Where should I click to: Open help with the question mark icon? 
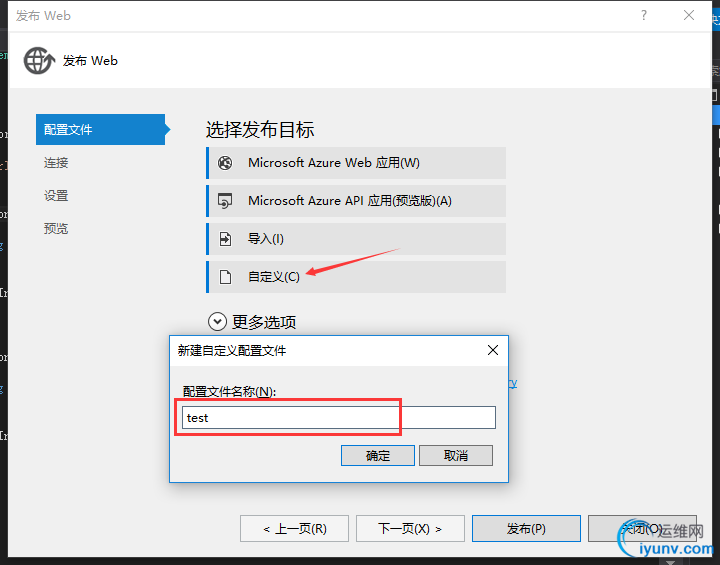click(644, 16)
